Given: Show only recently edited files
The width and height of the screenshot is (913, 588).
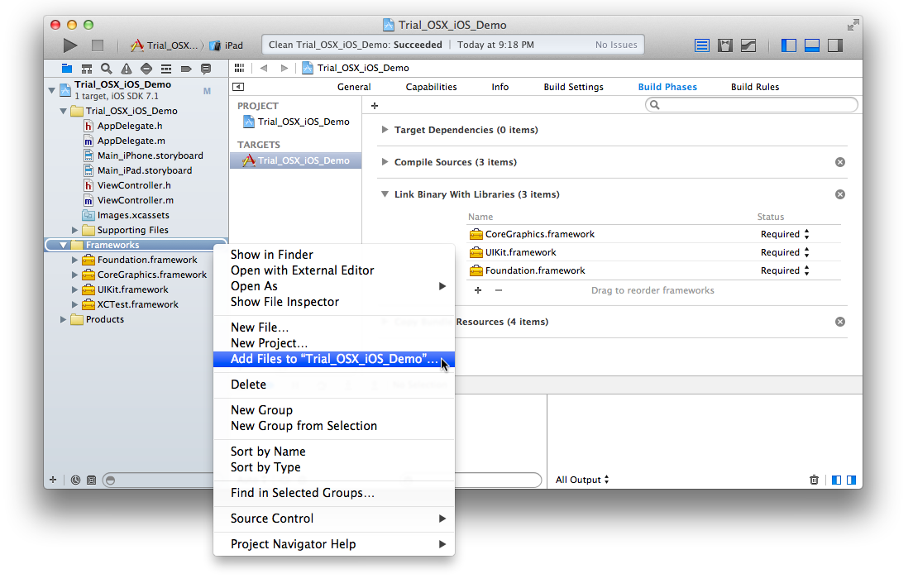Looking at the screenshot, I should coord(75,480).
